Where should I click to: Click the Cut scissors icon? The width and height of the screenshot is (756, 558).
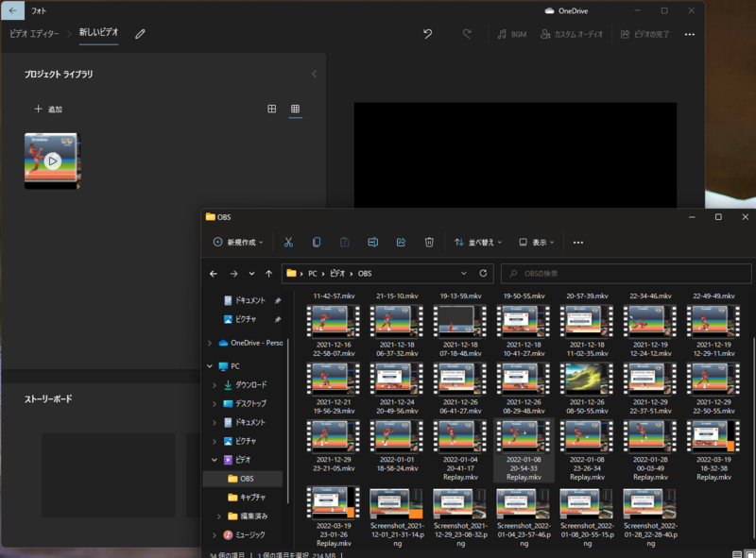288,242
